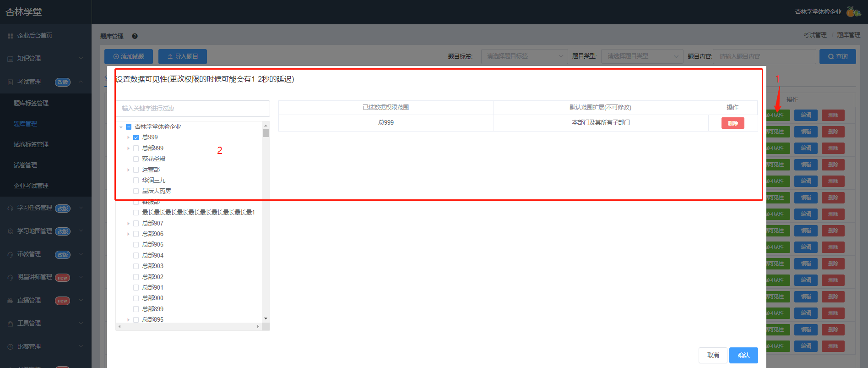Check the 荻花圣殿 checkbox
The height and width of the screenshot is (368, 868).
(x=136, y=159)
